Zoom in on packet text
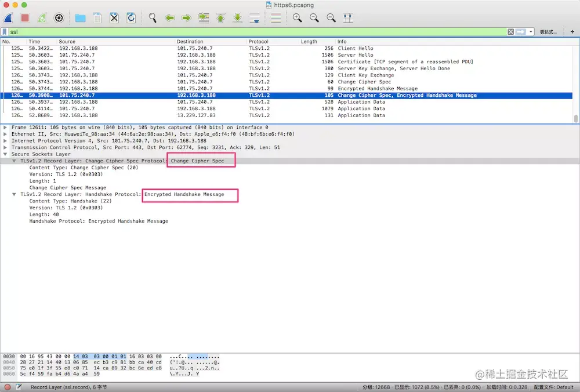 point(297,18)
